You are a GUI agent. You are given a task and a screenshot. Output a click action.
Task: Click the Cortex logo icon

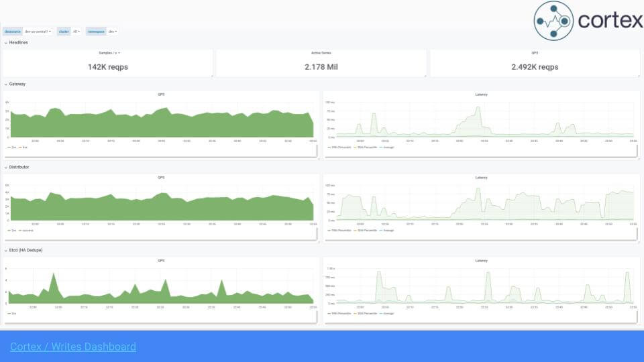[x=553, y=21]
